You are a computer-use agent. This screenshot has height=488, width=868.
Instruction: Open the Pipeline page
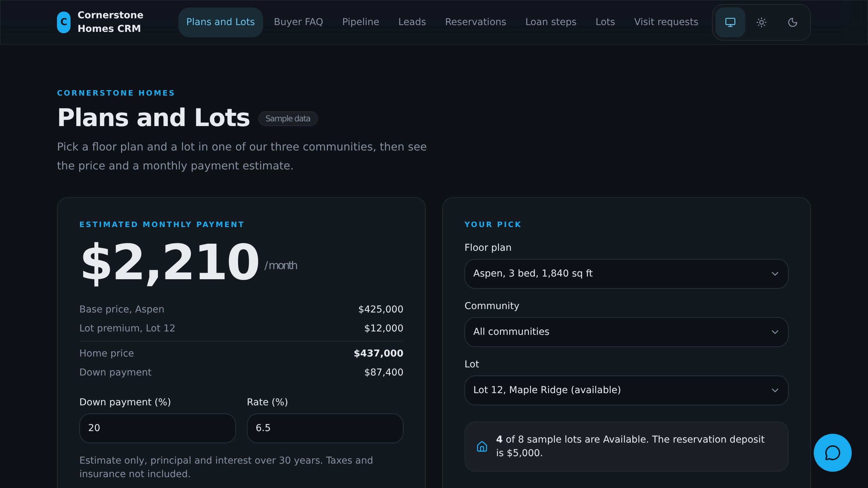[360, 22]
